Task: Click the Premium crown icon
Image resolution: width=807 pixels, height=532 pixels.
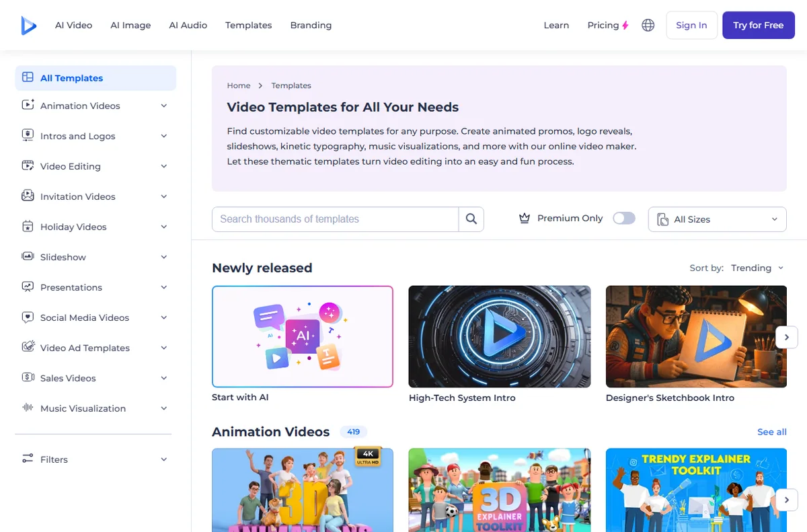Action: pyautogui.click(x=525, y=218)
